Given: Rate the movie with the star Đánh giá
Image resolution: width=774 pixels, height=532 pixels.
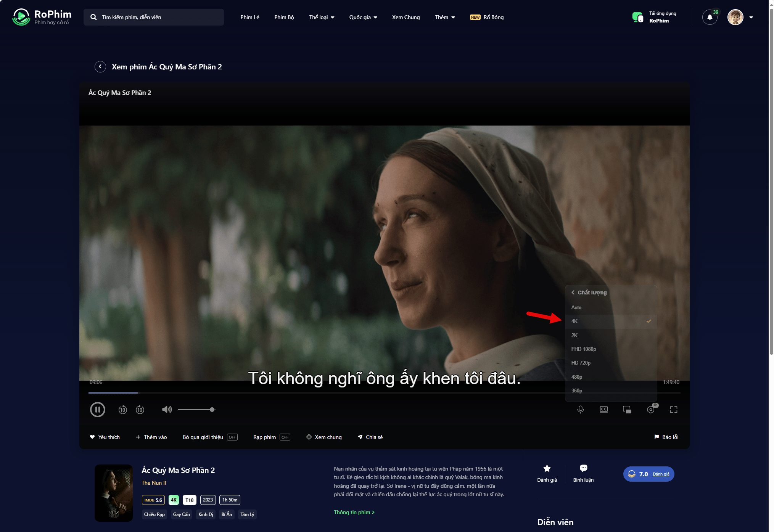Looking at the screenshot, I should pyautogui.click(x=547, y=473).
